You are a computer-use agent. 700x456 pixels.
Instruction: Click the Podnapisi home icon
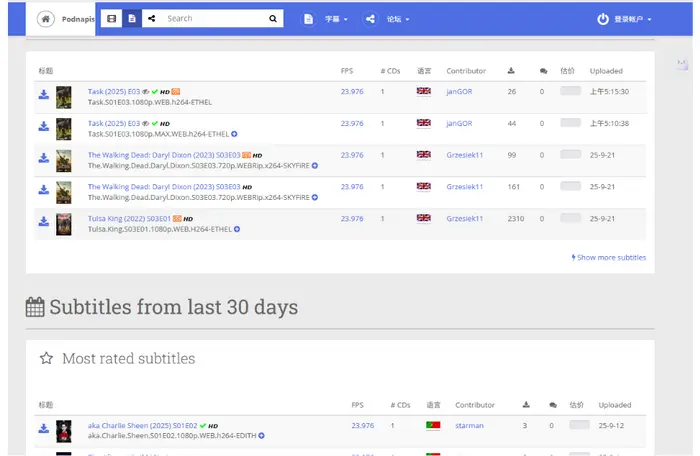[46, 19]
